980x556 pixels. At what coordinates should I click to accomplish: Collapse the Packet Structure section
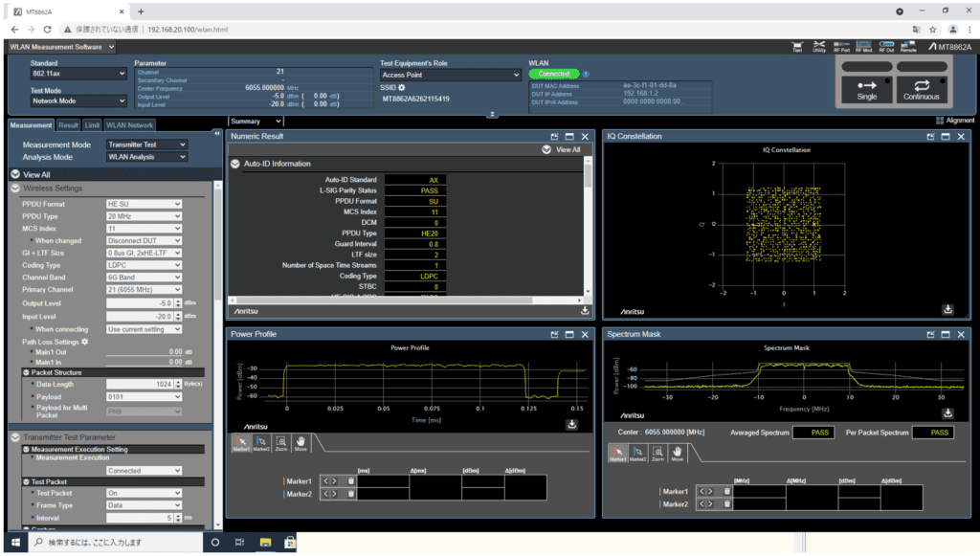click(26, 372)
